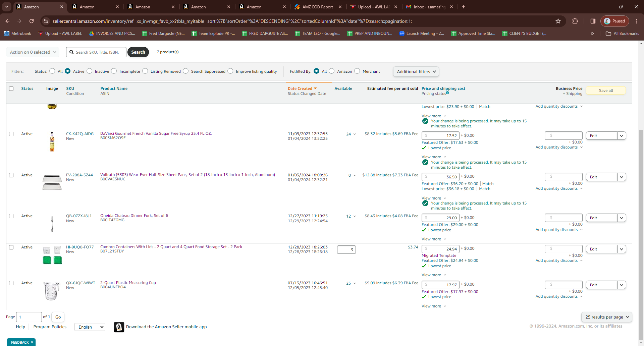Close the AMZ EOD Report tab
Viewport: 644px width, 346px height.
click(340, 7)
